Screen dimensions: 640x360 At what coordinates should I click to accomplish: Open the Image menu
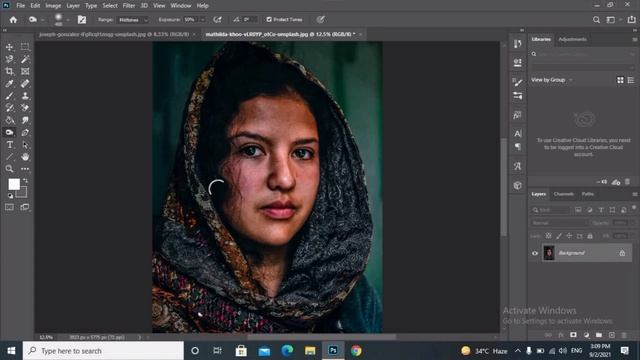point(53,6)
